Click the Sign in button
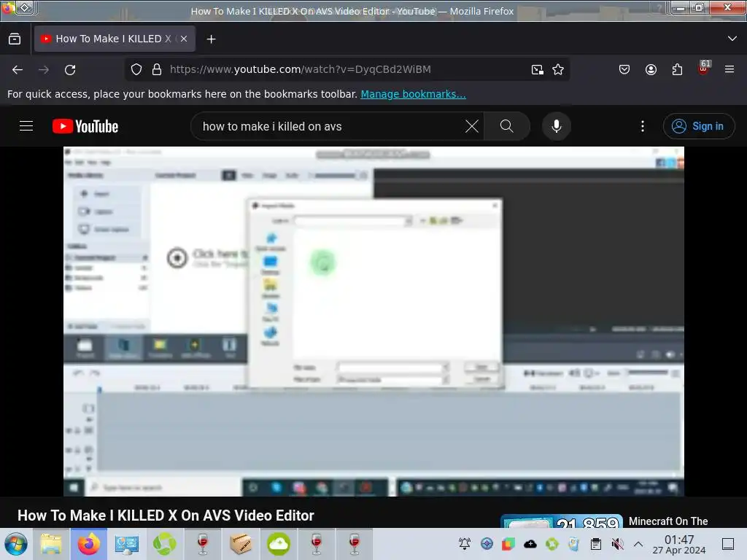 click(x=698, y=126)
